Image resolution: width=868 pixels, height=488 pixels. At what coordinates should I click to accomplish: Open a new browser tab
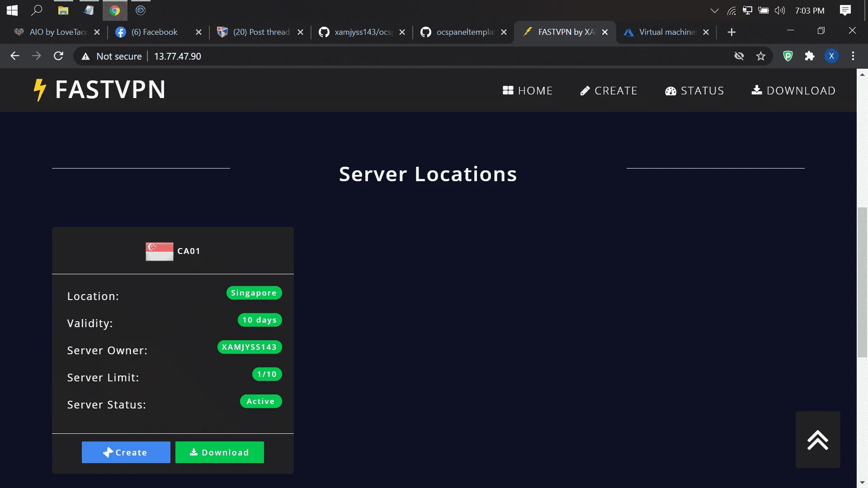(x=731, y=32)
